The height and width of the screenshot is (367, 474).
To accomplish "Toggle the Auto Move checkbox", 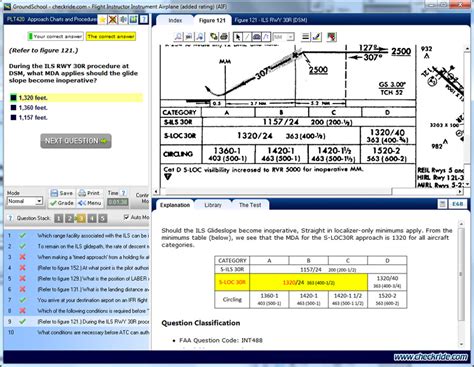I will [126, 217].
